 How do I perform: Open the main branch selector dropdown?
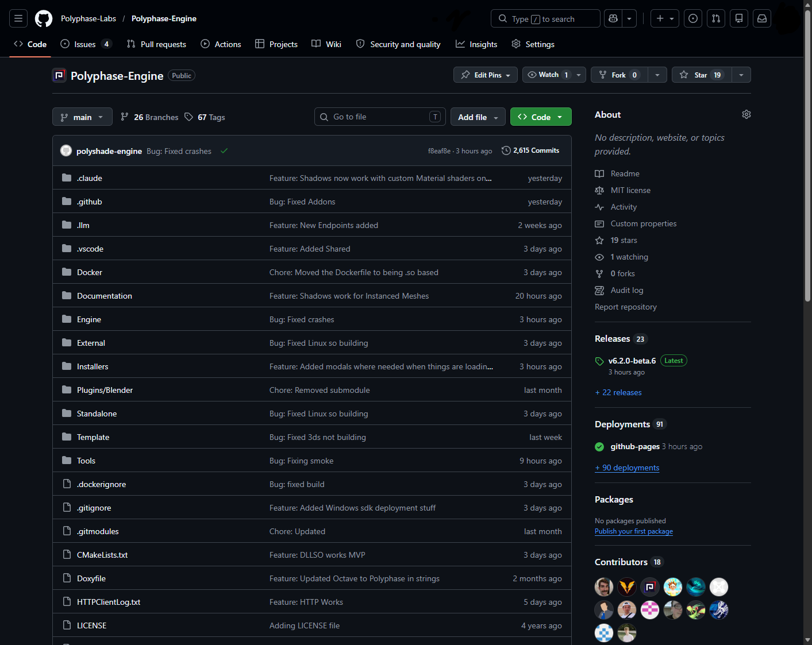click(x=82, y=117)
